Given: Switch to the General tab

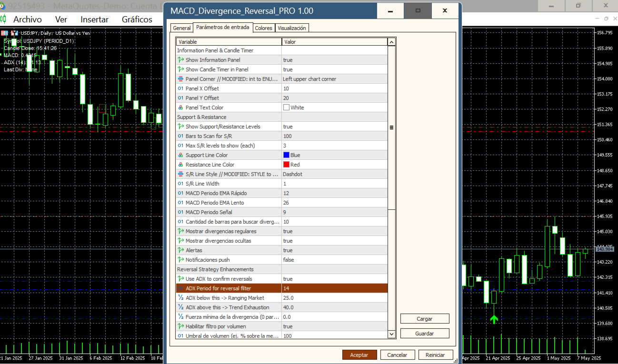Looking at the screenshot, I should [181, 28].
